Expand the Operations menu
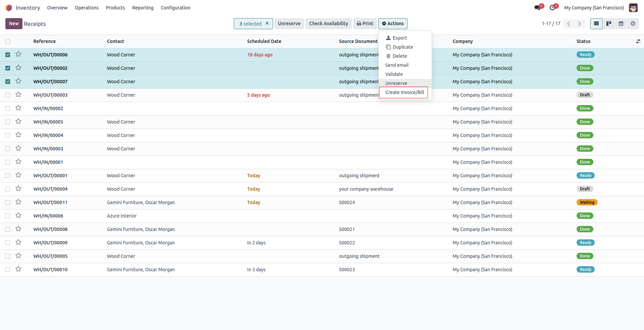This screenshot has height=330, width=644. 87,8
